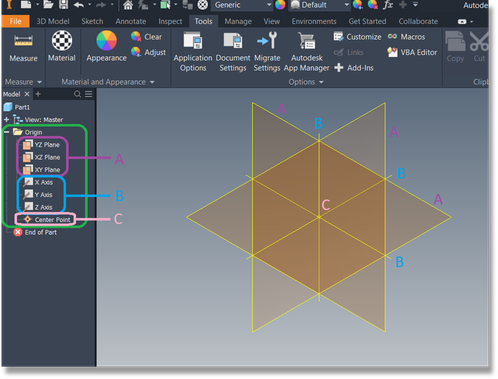Image resolution: width=498 pixels, height=379 pixels.
Task: Switch to the Environments tab
Action: point(314,21)
